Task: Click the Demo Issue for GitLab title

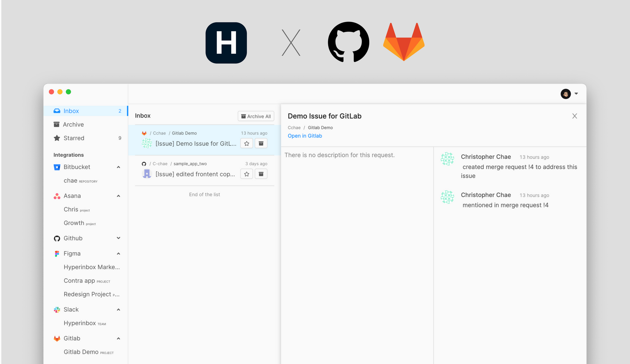Action: click(324, 116)
